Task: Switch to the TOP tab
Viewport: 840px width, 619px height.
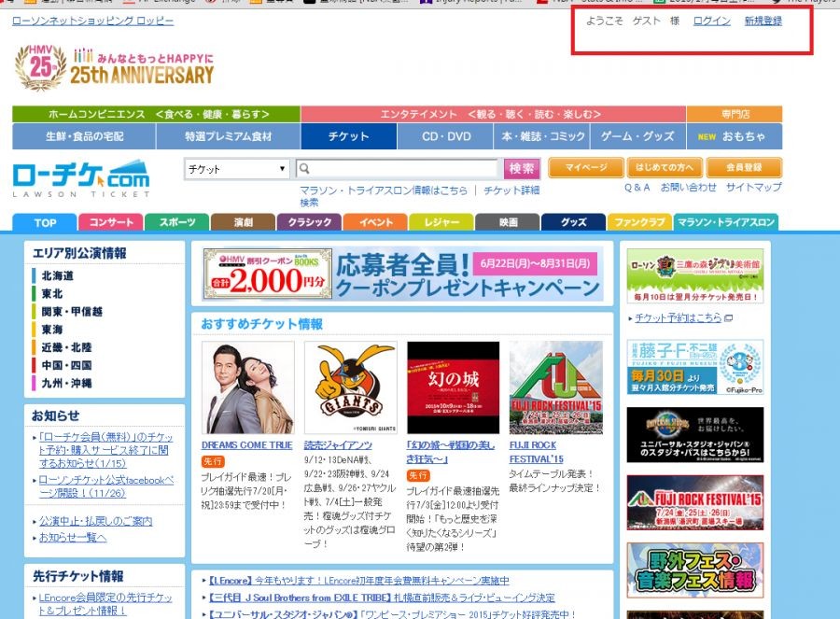Action: pos(45,222)
